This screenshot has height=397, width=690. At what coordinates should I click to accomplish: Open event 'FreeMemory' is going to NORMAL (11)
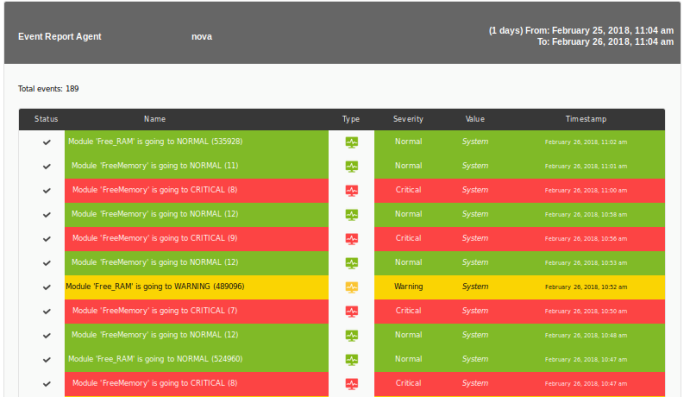pyautogui.click(x=155, y=165)
